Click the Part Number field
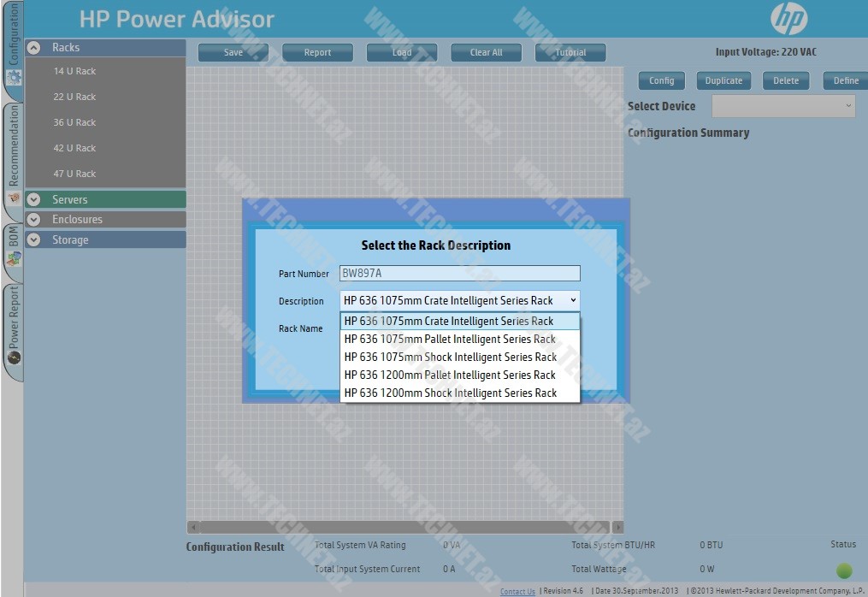The height and width of the screenshot is (597, 868). 459,274
